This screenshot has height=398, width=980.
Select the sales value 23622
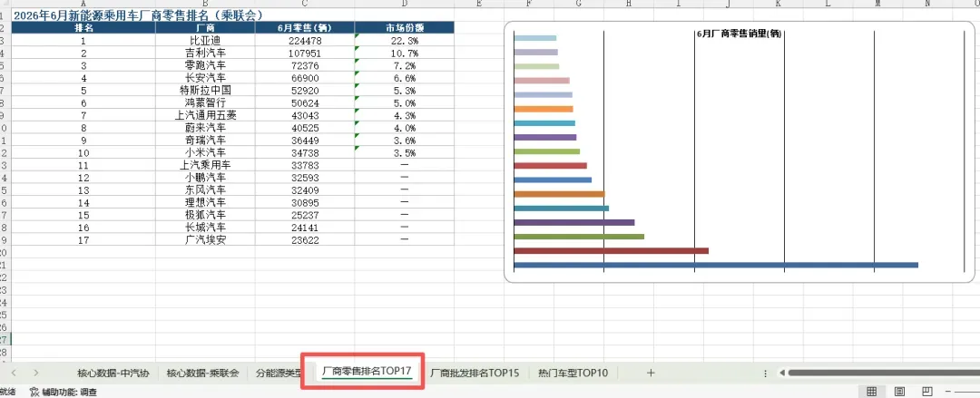[304, 239]
